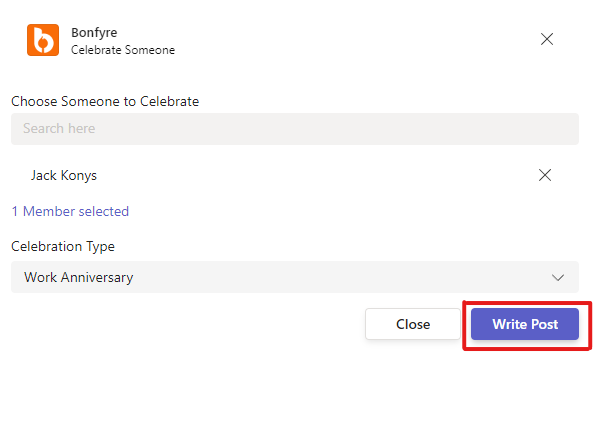Click the Bonfyre app title text
This screenshot has height=434, width=593.
94,33
